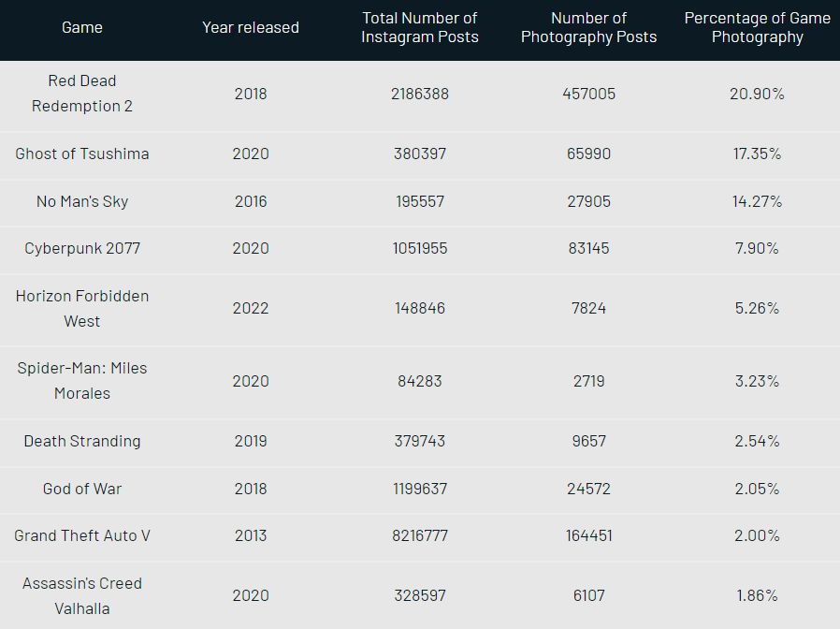Click the 20.90% percentage value
Screen dimensions: 840x629
[x=757, y=94]
